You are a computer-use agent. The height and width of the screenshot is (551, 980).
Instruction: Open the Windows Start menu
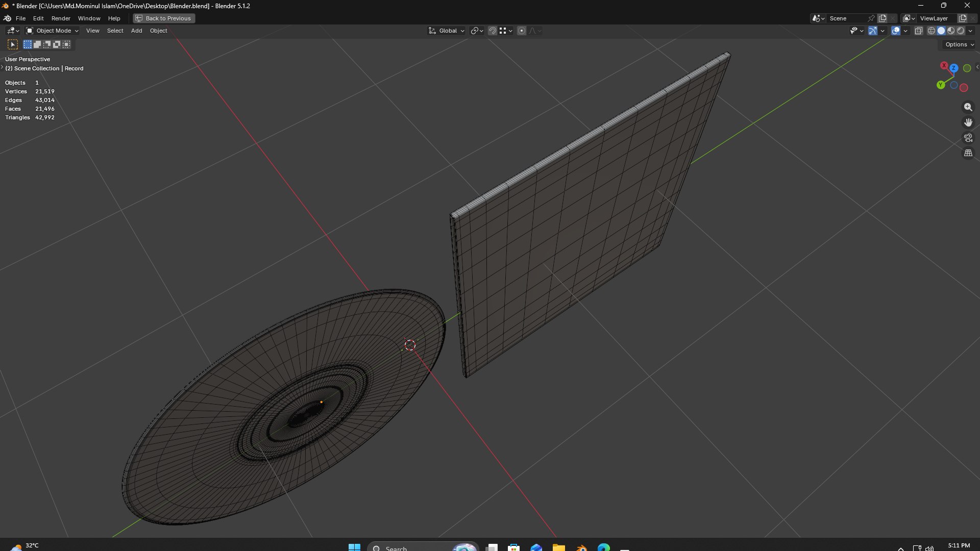tap(354, 547)
